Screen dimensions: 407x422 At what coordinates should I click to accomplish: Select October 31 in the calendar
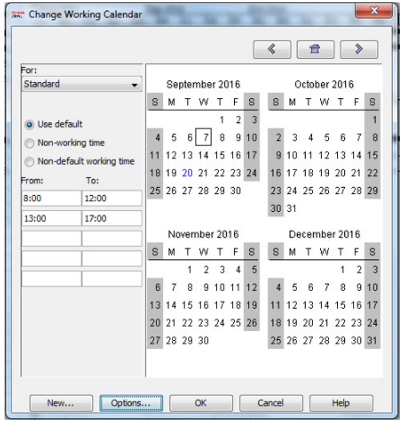(292, 209)
